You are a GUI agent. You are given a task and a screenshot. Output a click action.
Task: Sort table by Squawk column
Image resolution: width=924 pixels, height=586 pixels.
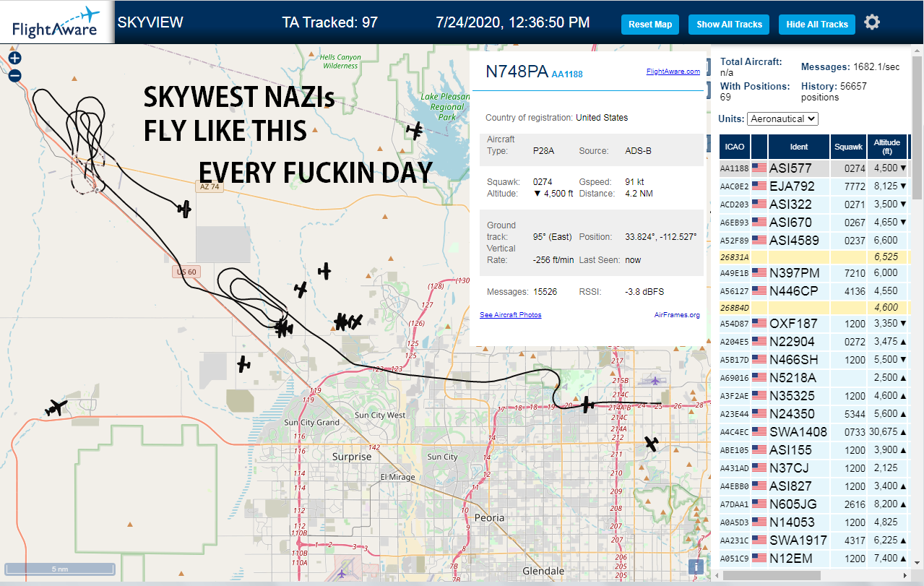point(848,147)
